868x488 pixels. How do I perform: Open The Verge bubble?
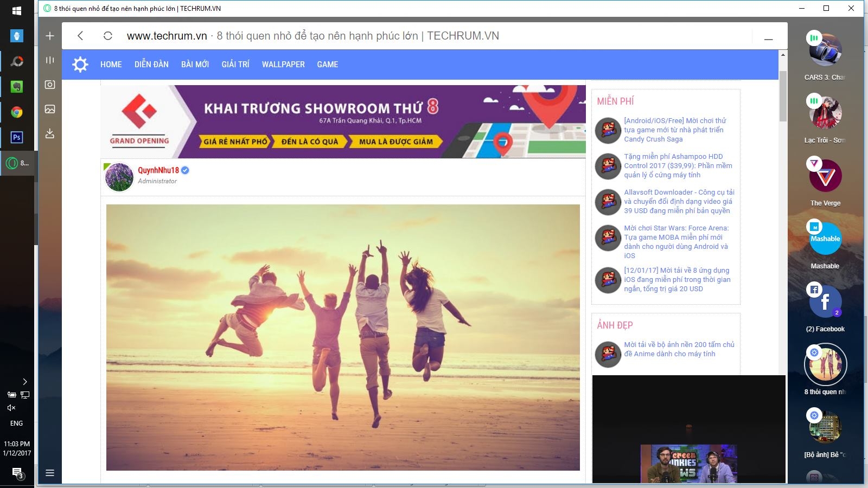(x=825, y=175)
